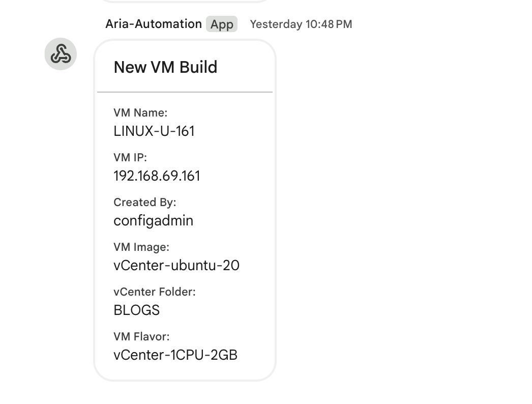Select the vCenter-1CPU-2GB flavor value
This screenshot has width=532, height=404.
[175, 355]
